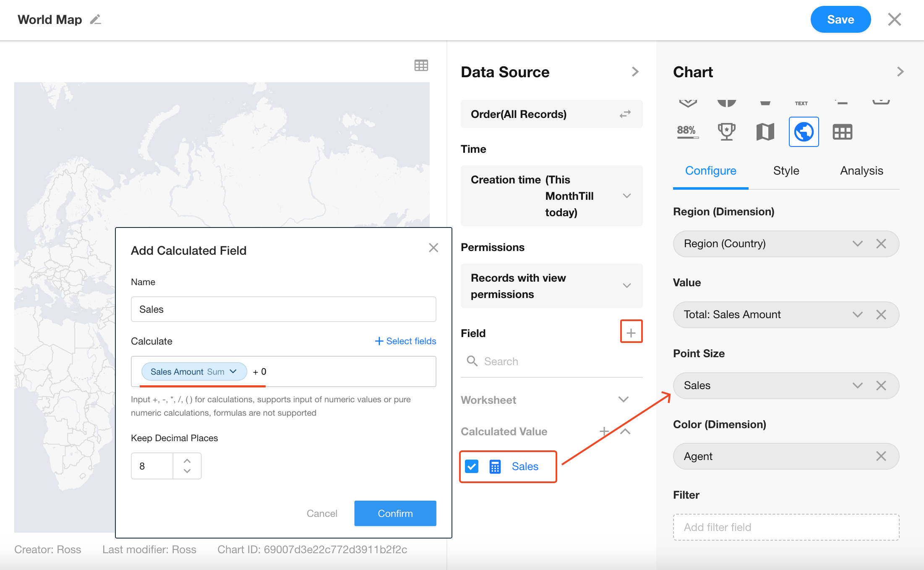
Task: Decrease decimal places with down stepper
Action: [187, 471]
